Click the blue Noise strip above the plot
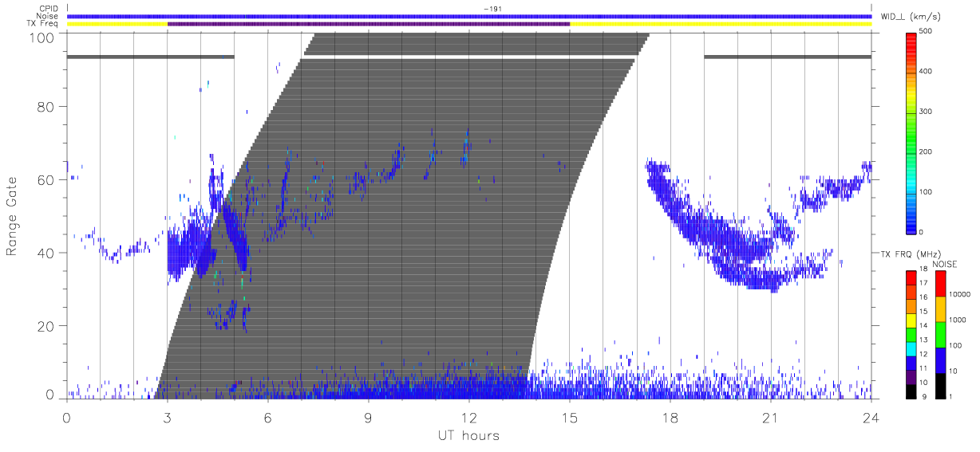The height and width of the screenshot is (452, 980). coord(469,16)
